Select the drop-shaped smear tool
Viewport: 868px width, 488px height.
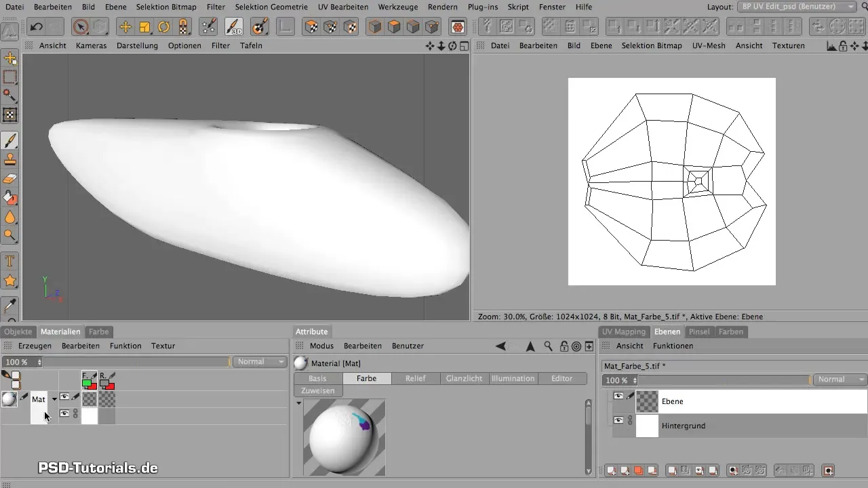pyautogui.click(x=10, y=217)
